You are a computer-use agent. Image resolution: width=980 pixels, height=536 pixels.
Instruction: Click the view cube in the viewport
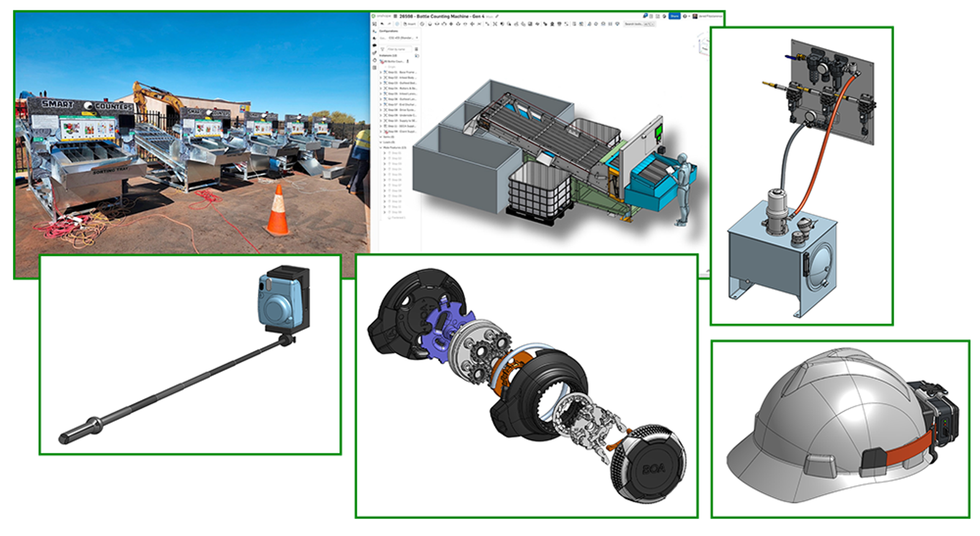point(704,46)
